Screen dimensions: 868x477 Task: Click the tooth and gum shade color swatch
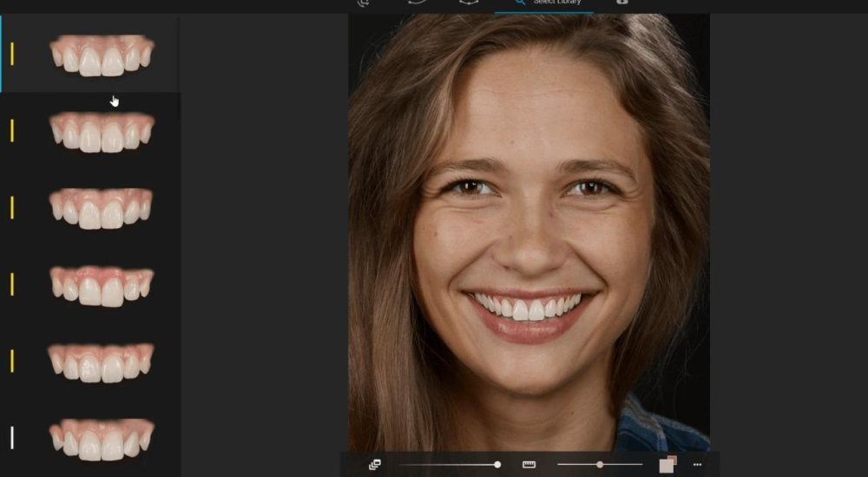668,464
